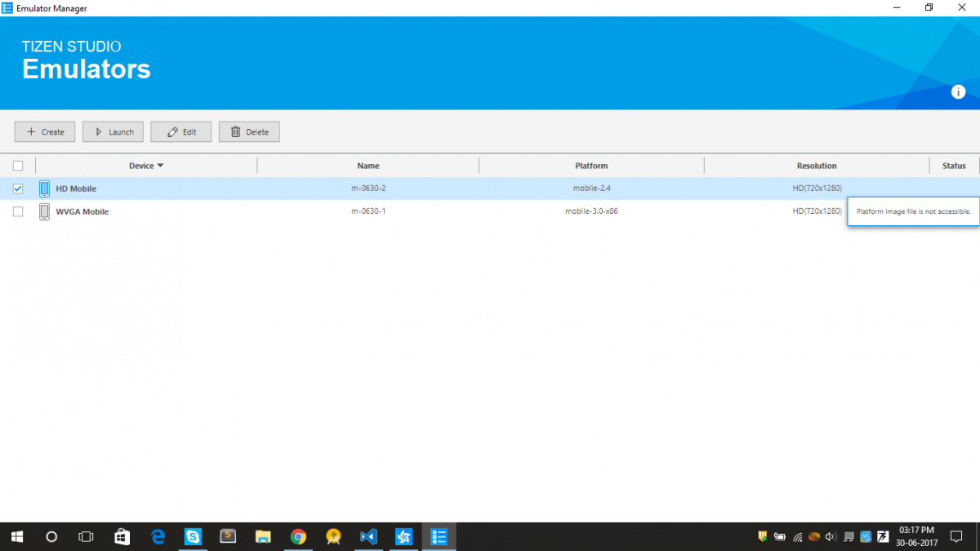Check the WVGA Mobile emulator checkbox
The width and height of the screenshot is (980, 551).
coord(18,211)
